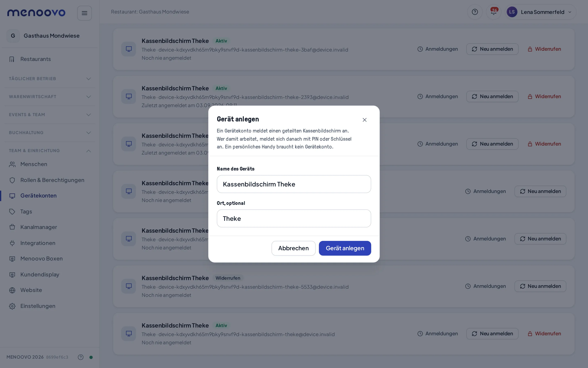Click device monitor icon of the 5533 row

pyautogui.click(x=129, y=286)
